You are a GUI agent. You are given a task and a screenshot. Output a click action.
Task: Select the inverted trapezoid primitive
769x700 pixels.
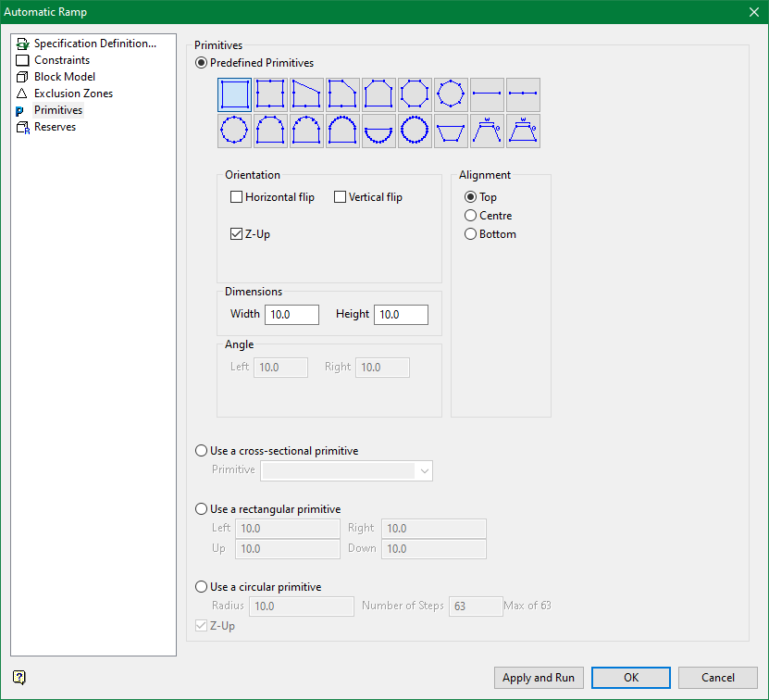click(452, 131)
